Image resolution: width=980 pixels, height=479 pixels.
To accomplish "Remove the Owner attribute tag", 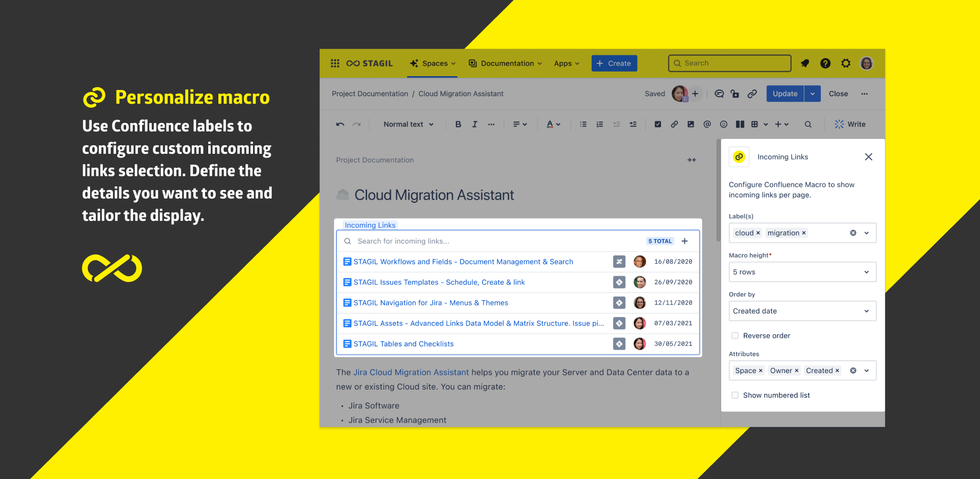I will coord(797,371).
